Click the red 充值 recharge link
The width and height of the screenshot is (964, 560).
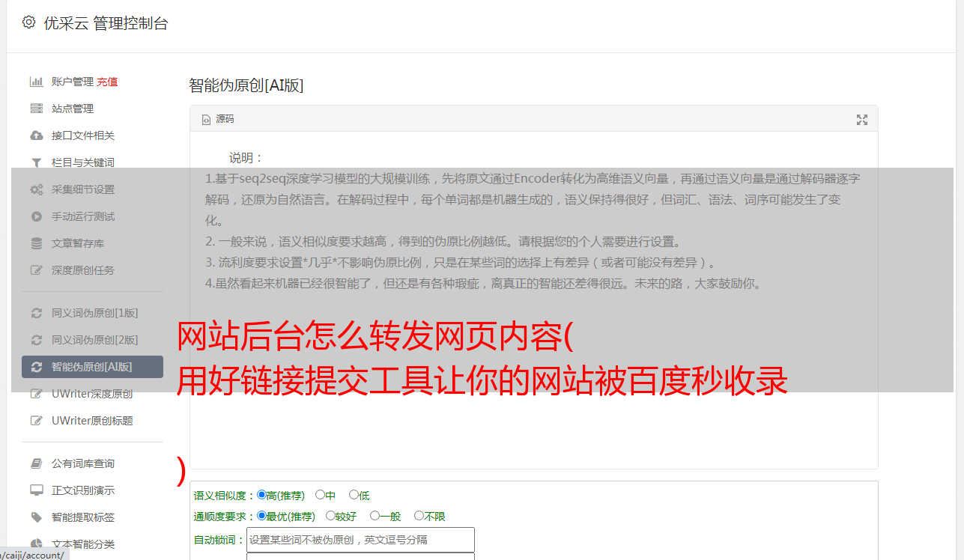[107, 82]
